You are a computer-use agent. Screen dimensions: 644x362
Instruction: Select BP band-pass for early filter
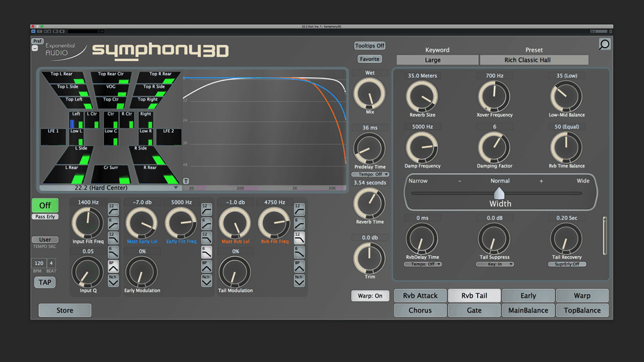tap(206, 266)
